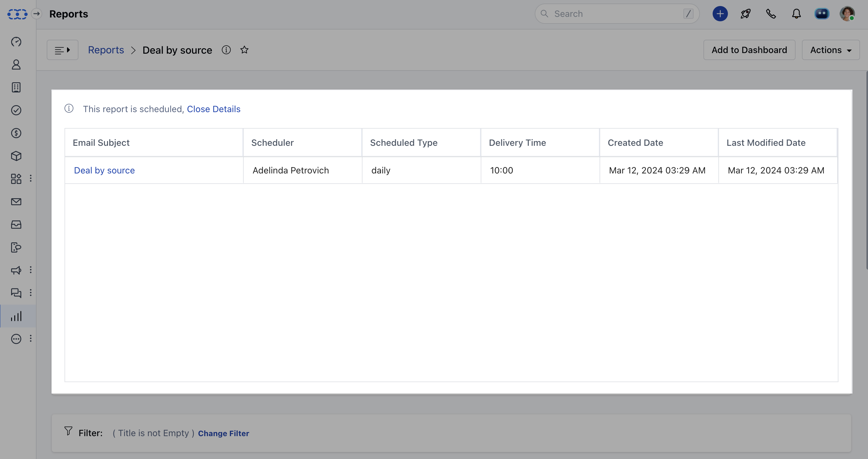Click the blue plus quick-add button
Image resolution: width=868 pixels, height=459 pixels.
[720, 14]
